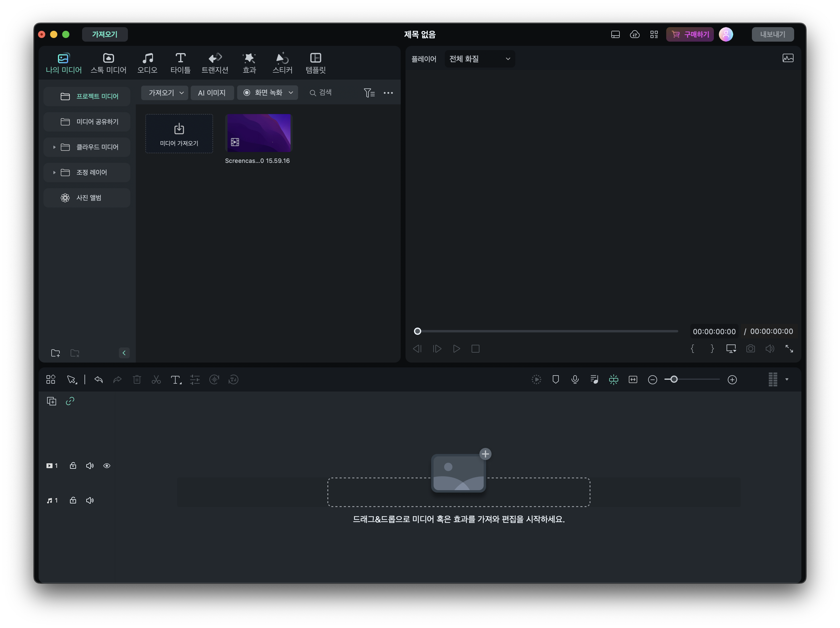Click the undo arrow in timeline toolbar
The width and height of the screenshot is (840, 628).
[99, 380]
